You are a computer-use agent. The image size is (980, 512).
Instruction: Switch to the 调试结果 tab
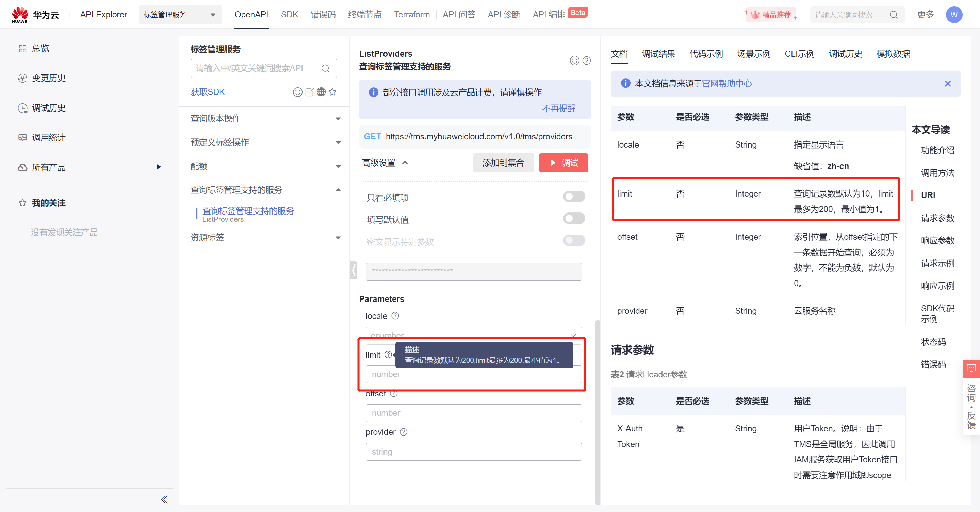click(658, 54)
